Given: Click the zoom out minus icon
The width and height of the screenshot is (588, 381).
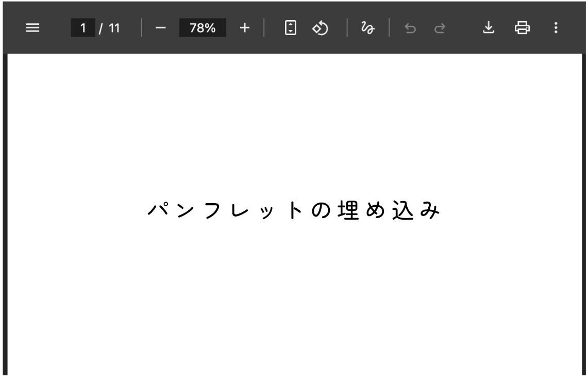Looking at the screenshot, I should [160, 28].
